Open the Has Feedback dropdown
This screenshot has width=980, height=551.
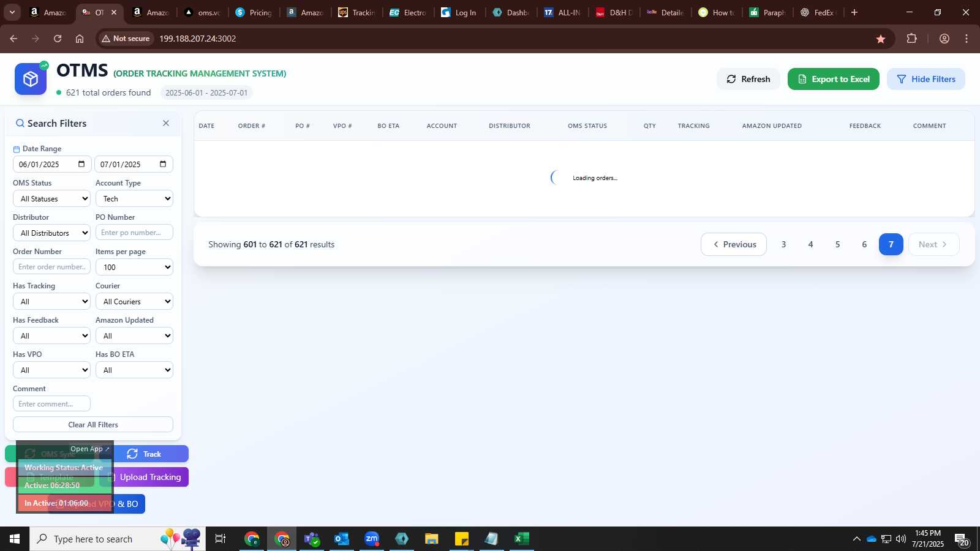[x=51, y=335]
